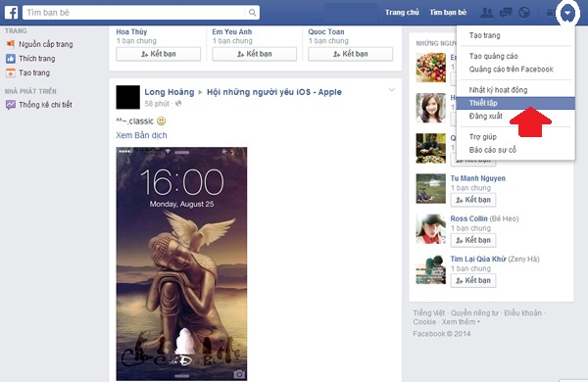Image resolution: width=588 pixels, height=382 pixels.
Task: Open Quyền riêng tư footer link
Action: coord(474,313)
